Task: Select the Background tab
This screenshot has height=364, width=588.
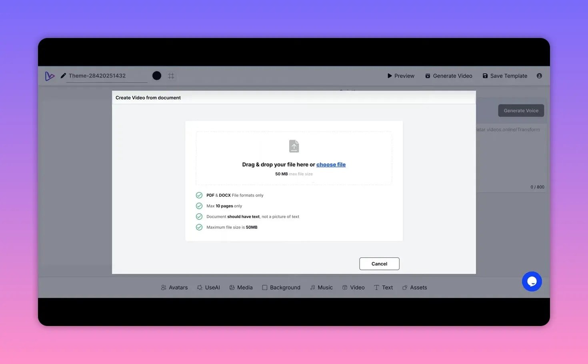Action: (281, 288)
